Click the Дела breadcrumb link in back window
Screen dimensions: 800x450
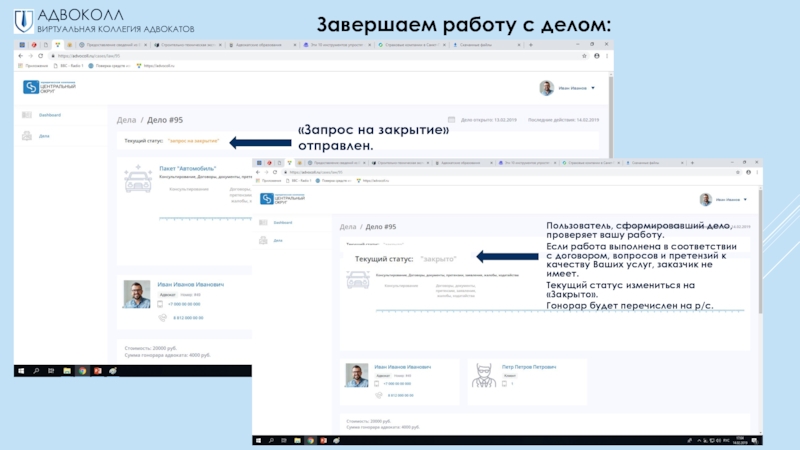[x=128, y=120]
